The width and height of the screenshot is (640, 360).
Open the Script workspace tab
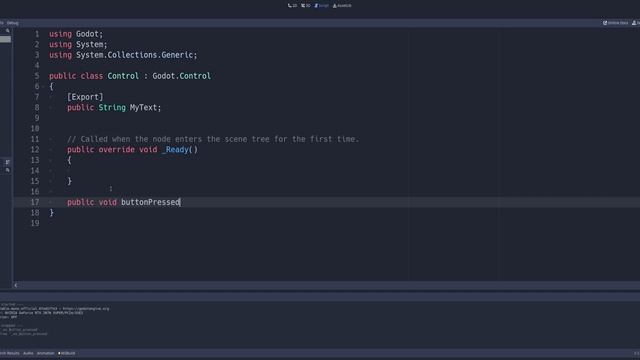click(x=322, y=6)
